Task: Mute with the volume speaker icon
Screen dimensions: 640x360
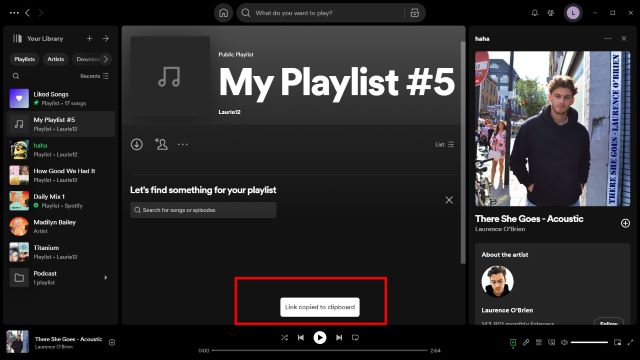Action: pos(564,342)
